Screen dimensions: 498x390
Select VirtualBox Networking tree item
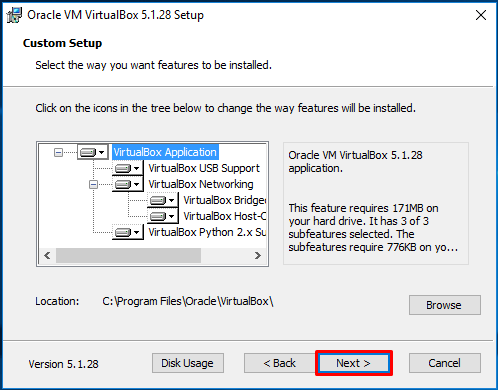tap(201, 184)
